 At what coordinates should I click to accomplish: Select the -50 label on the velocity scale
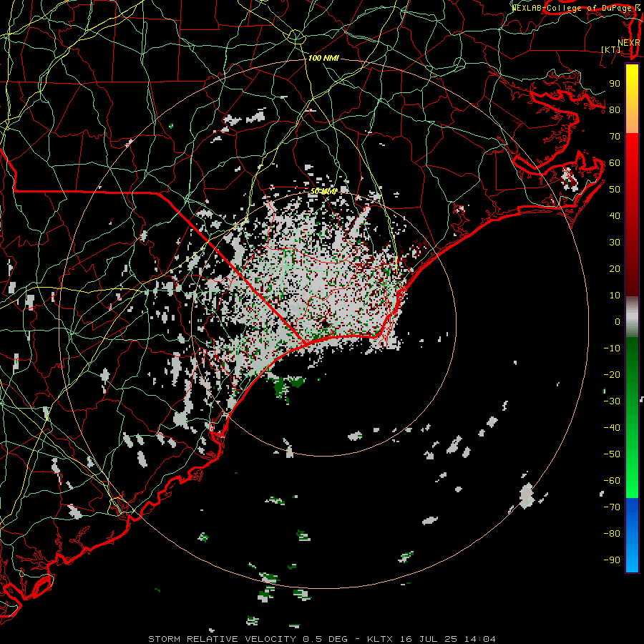(x=612, y=454)
